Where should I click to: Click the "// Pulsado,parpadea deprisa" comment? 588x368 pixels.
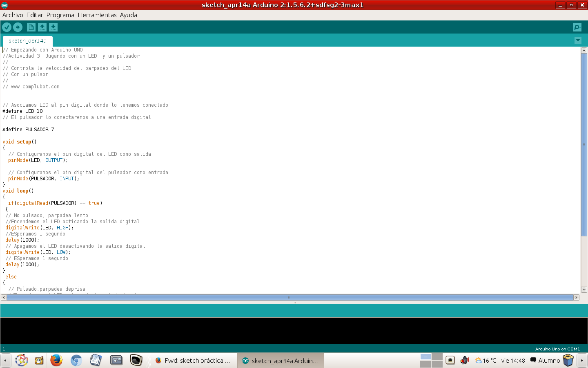47,289
